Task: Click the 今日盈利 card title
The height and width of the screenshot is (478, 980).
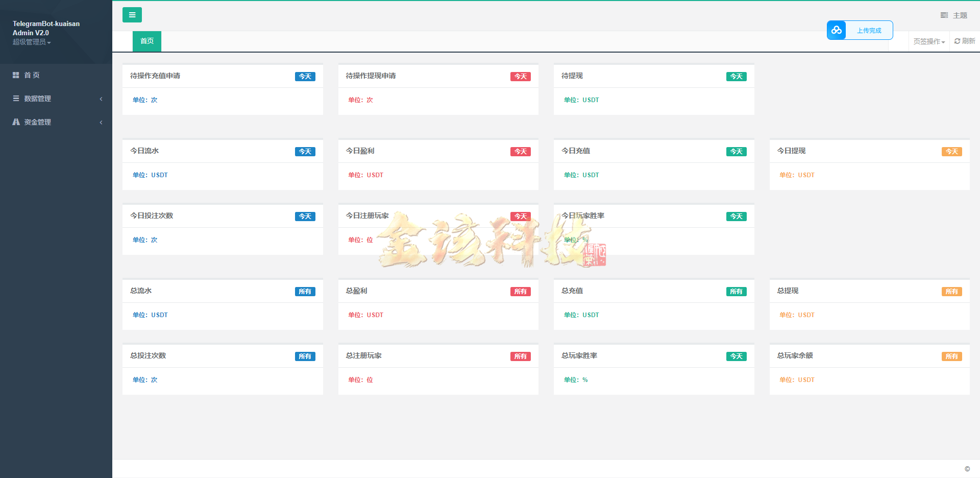Action: [360, 151]
